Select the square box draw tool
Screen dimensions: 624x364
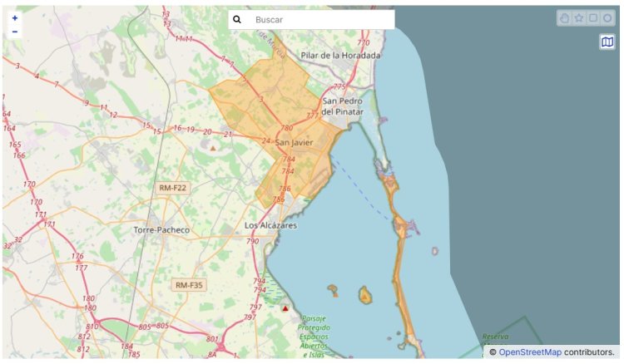(x=593, y=18)
